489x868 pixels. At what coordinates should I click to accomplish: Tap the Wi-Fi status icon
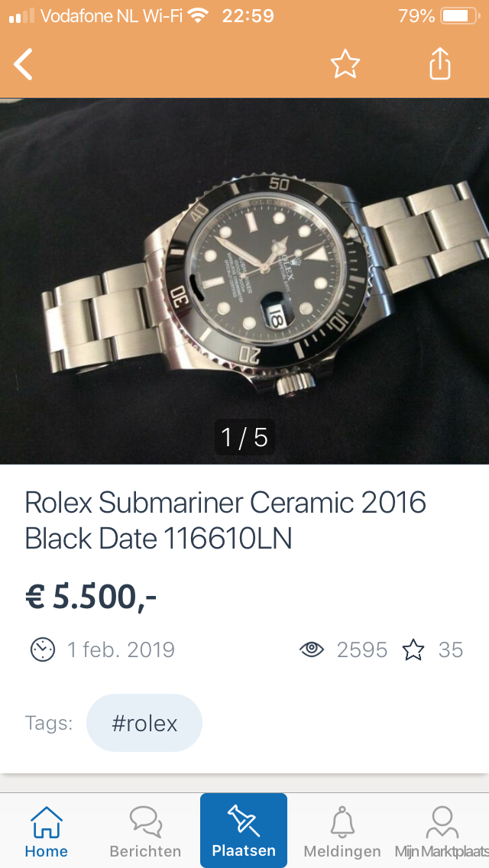tap(198, 15)
